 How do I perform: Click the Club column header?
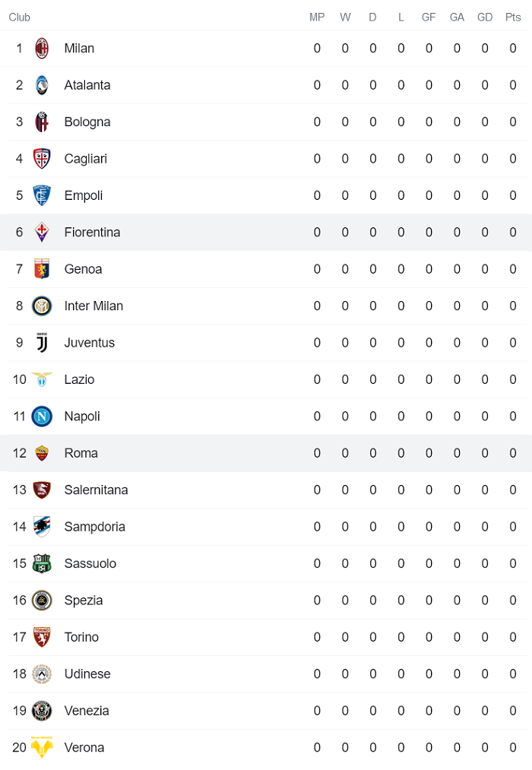point(19,17)
